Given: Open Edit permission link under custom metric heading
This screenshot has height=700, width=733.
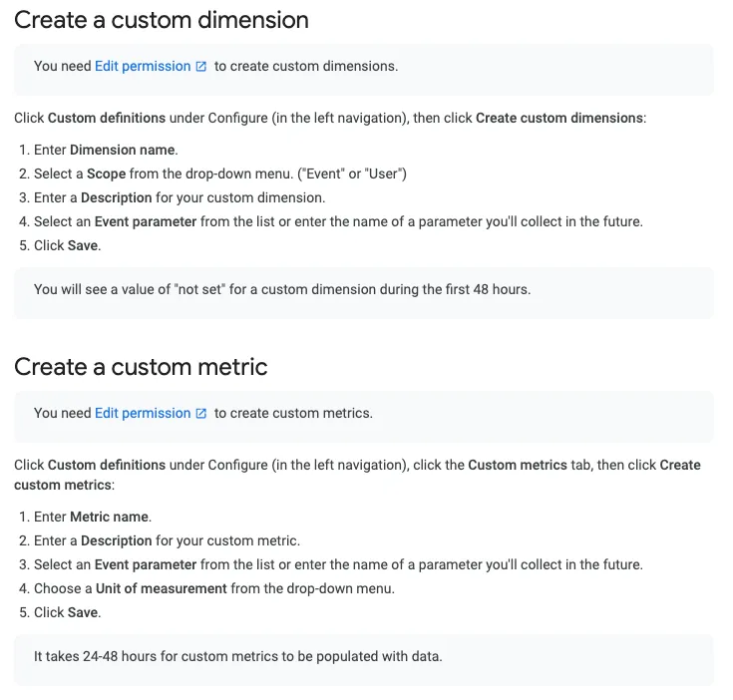Looking at the screenshot, I should 142,413.
